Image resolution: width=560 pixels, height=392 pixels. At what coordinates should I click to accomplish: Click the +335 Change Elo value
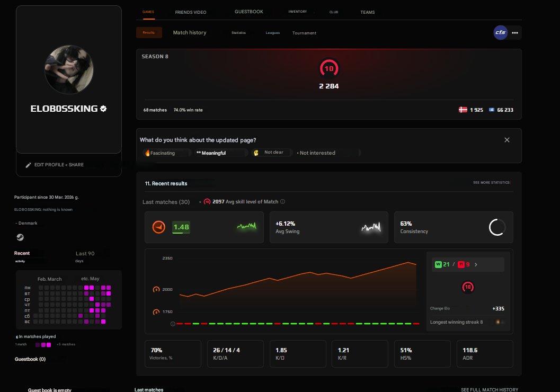pyautogui.click(x=498, y=308)
